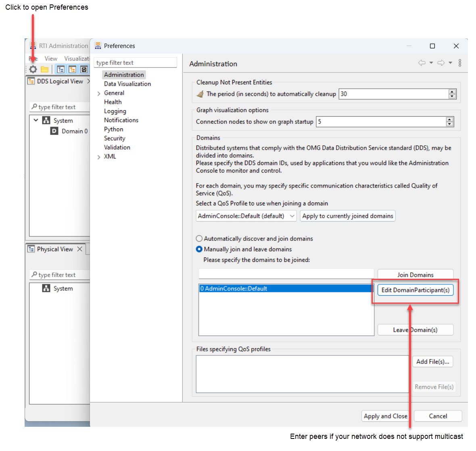Open Preferences with the gear icon
The height and width of the screenshot is (451, 476).
coord(32,69)
